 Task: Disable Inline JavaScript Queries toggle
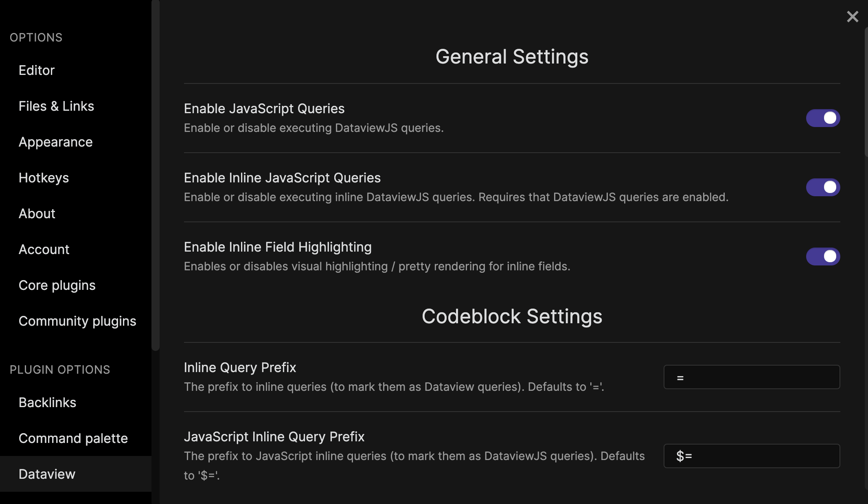(x=823, y=187)
